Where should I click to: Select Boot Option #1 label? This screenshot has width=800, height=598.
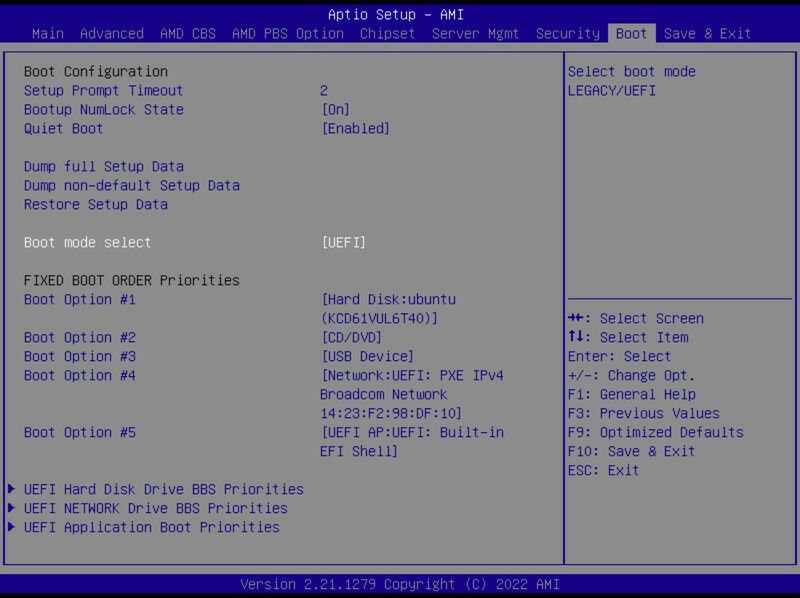pyautogui.click(x=80, y=300)
